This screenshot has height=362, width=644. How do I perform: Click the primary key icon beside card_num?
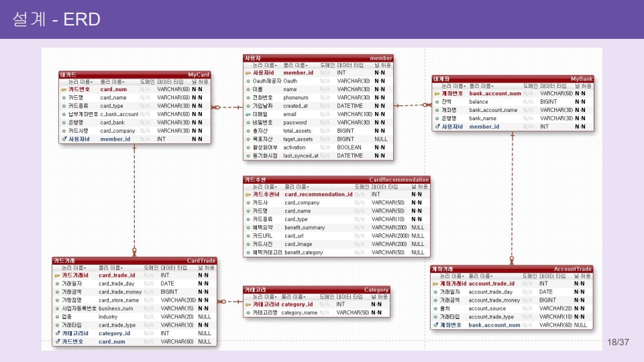(64, 89)
